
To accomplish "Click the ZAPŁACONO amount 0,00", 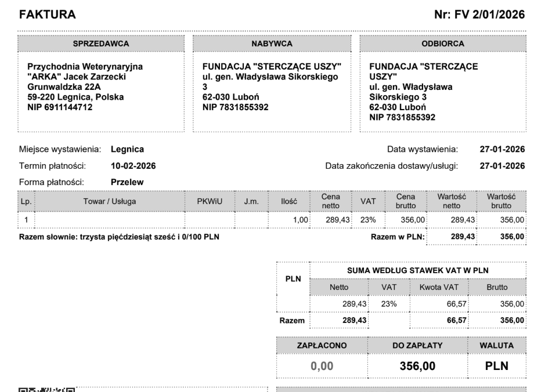I will click(x=322, y=366).
